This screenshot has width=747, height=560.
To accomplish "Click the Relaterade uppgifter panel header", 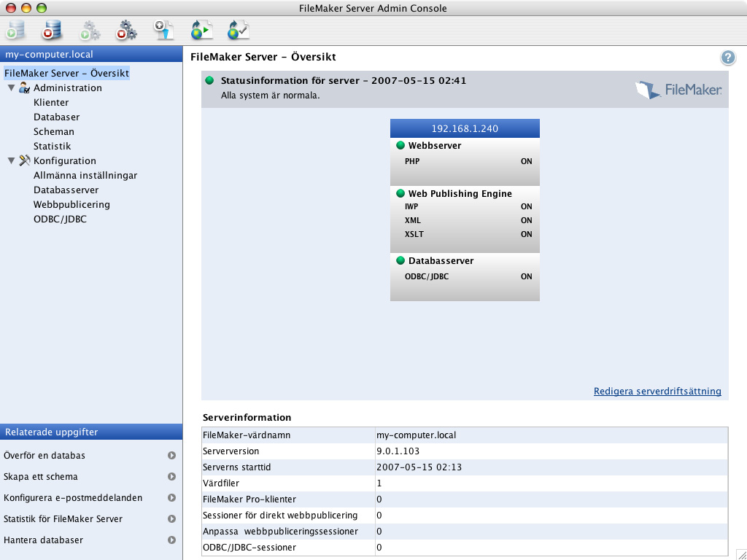I will 91,432.
